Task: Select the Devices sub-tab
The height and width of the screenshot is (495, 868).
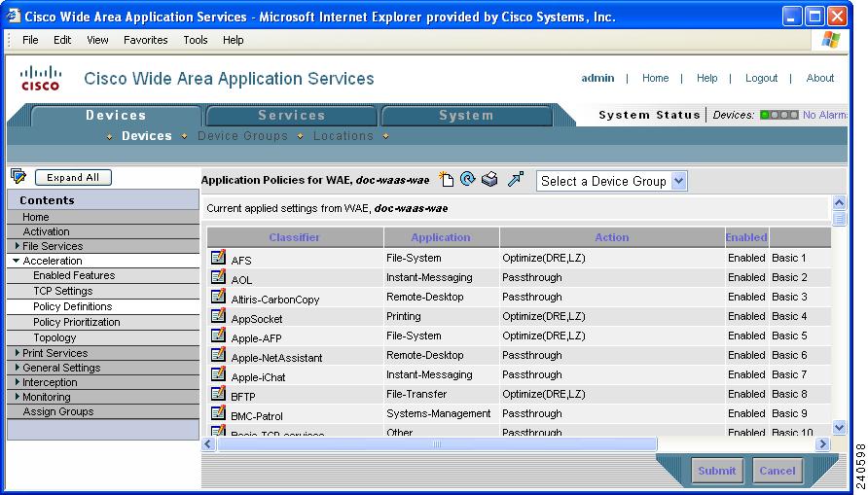Action: (147, 136)
